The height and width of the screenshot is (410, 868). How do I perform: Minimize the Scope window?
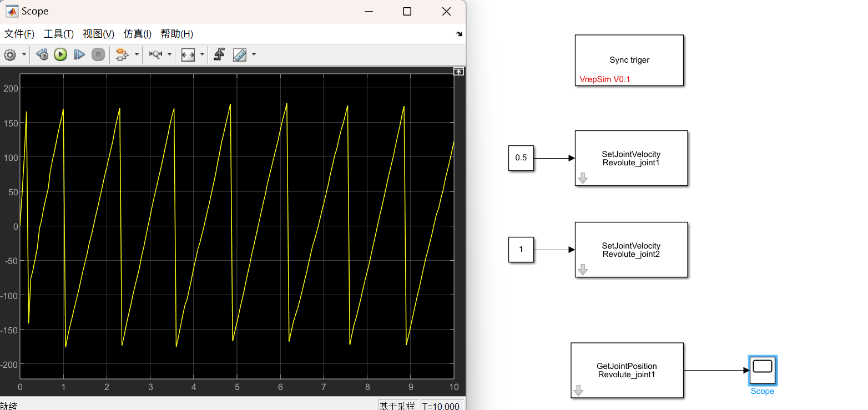click(x=368, y=11)
